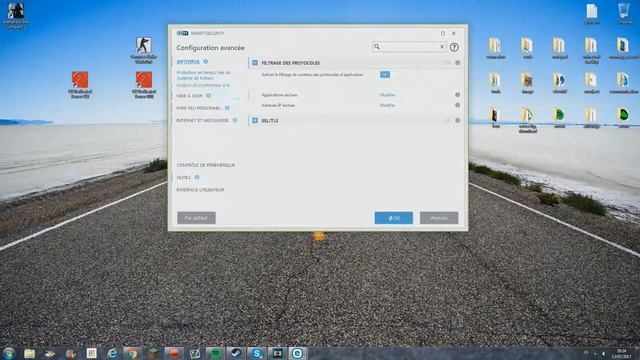Open Spotify from the taskbar

tap(215, 353)
